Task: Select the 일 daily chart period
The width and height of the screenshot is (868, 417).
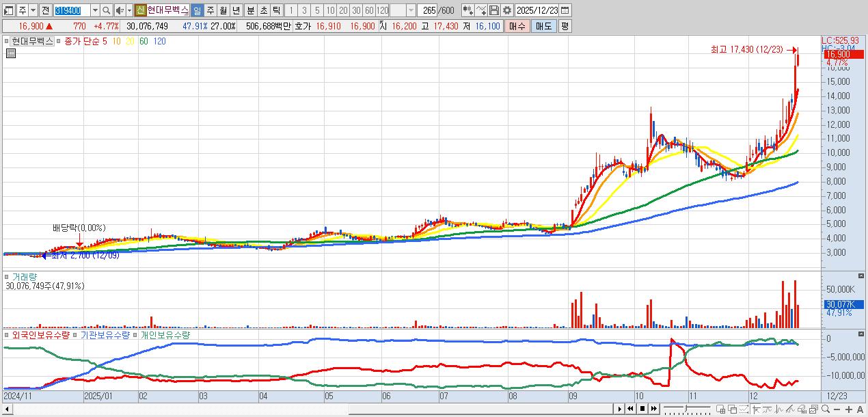Action: click(197, 10)
